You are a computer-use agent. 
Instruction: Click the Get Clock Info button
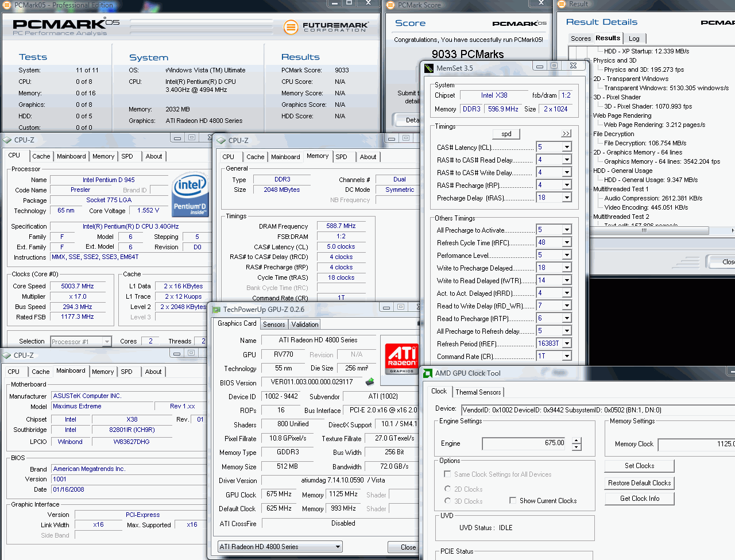point(640,499)
